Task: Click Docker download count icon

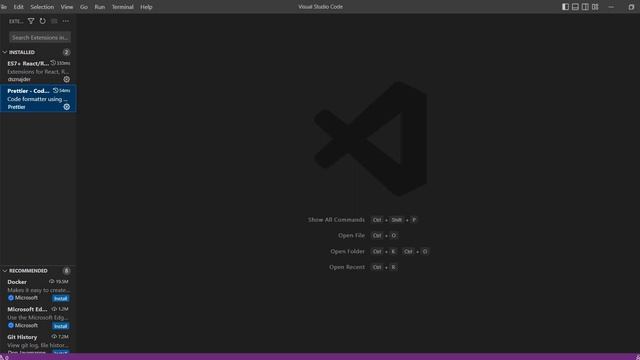Action: 51,282
